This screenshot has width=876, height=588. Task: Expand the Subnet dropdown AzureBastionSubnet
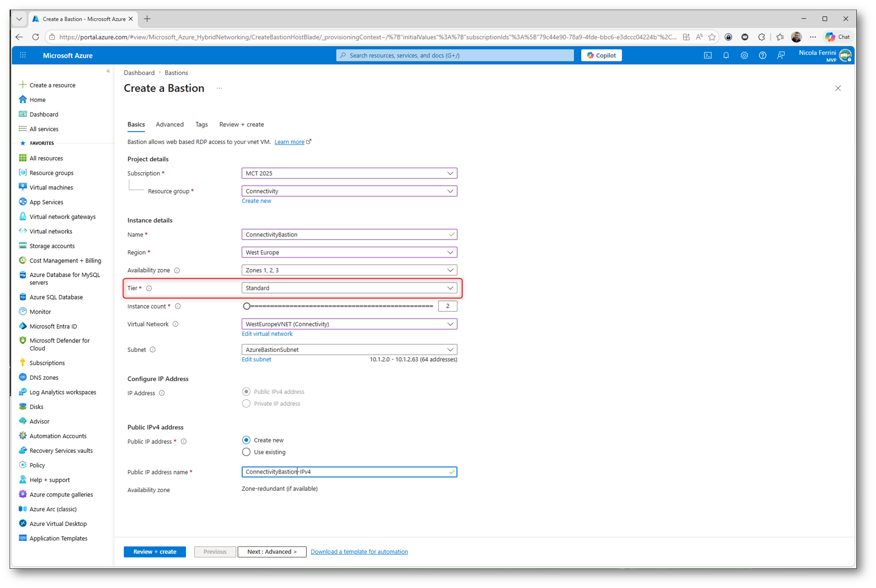coord(349,350)
